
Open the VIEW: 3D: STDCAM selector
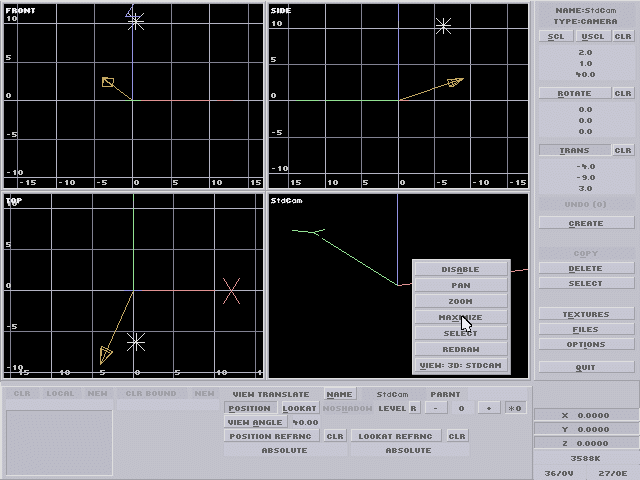[x=460, y=365]
